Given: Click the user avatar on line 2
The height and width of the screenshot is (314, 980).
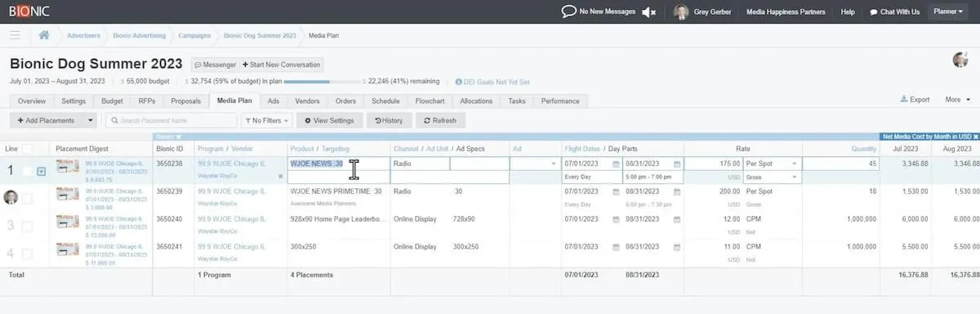Looking at the screenshot, I should click(11, 197).
